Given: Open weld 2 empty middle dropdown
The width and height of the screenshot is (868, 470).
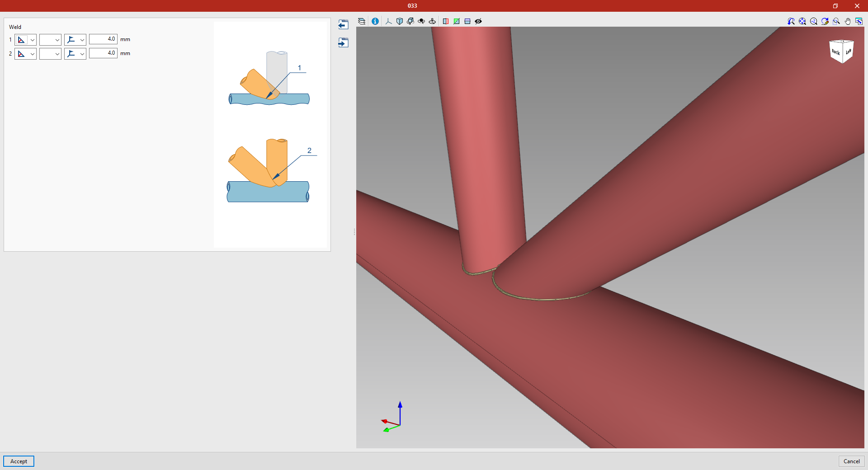Looking at the screenshot, I should pyautogui.click(x=50, y=54).
